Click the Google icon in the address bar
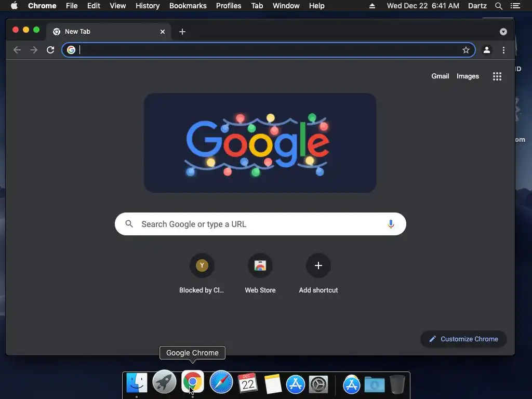 coord(71,50)
